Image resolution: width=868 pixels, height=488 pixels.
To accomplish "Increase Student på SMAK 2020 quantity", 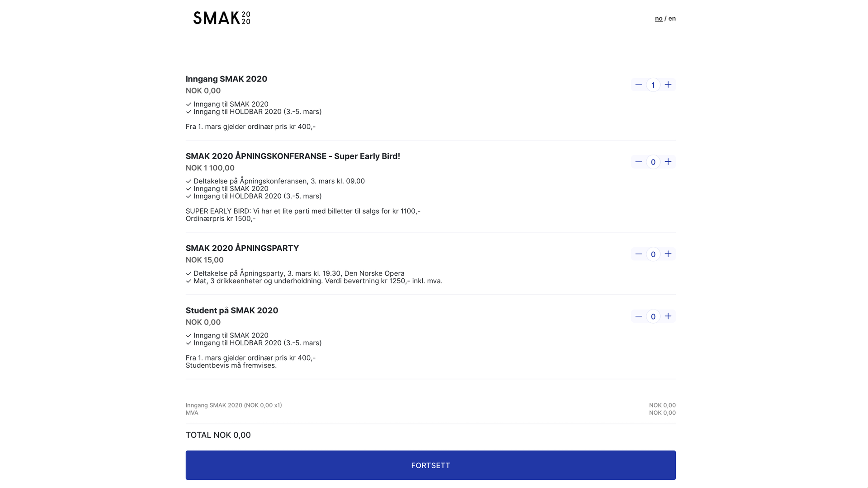I will [668, 316].
